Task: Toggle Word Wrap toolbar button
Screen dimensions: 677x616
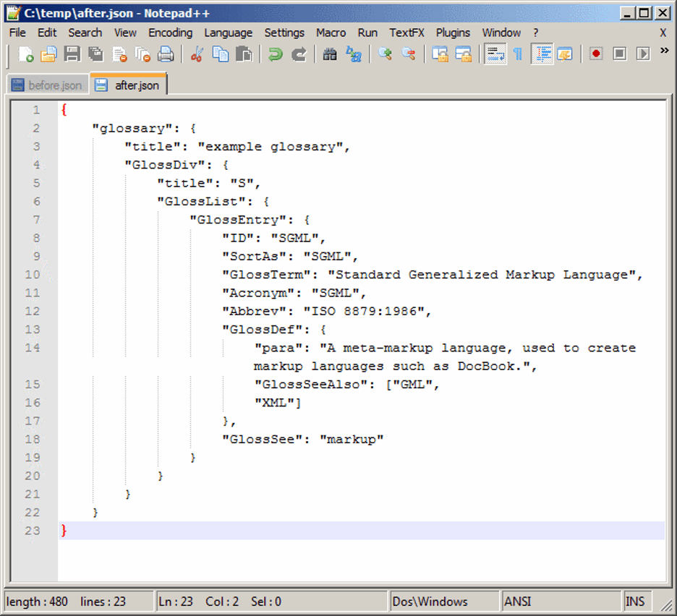Action: (495, 54)
